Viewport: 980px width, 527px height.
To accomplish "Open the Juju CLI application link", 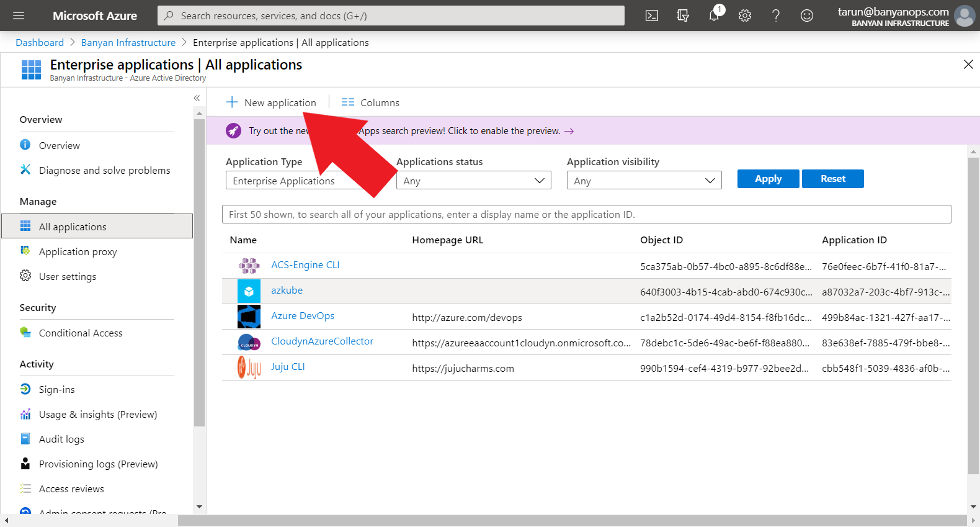I will pyautogui.click(x=288, y=366).
